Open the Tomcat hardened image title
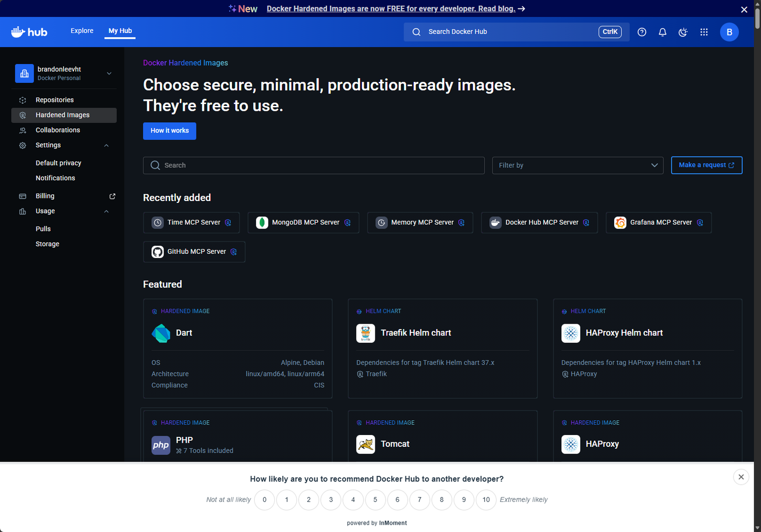Screen dimensions: 761x532 (395, 444)
